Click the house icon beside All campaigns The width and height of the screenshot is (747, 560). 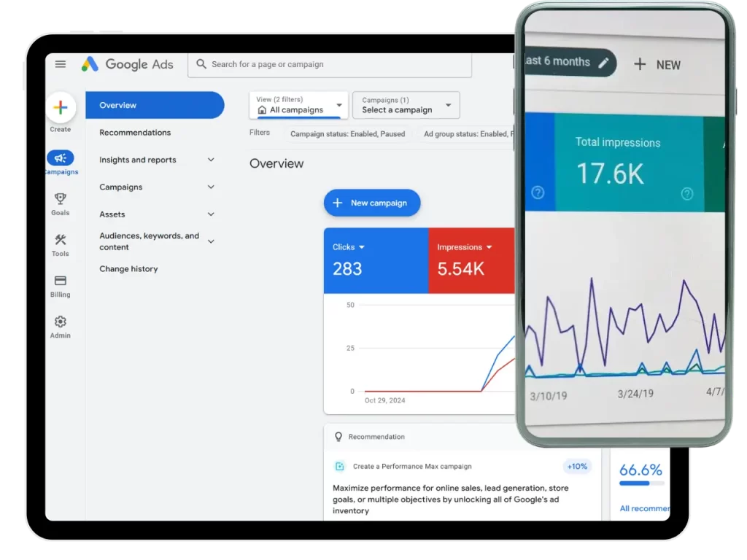coord(262,110)
